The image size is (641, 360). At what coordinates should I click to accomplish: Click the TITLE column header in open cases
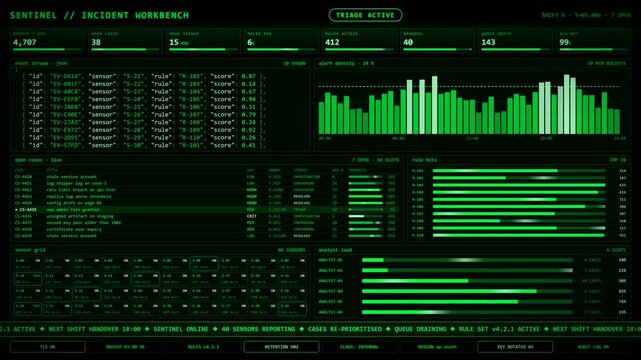(52, 170)
